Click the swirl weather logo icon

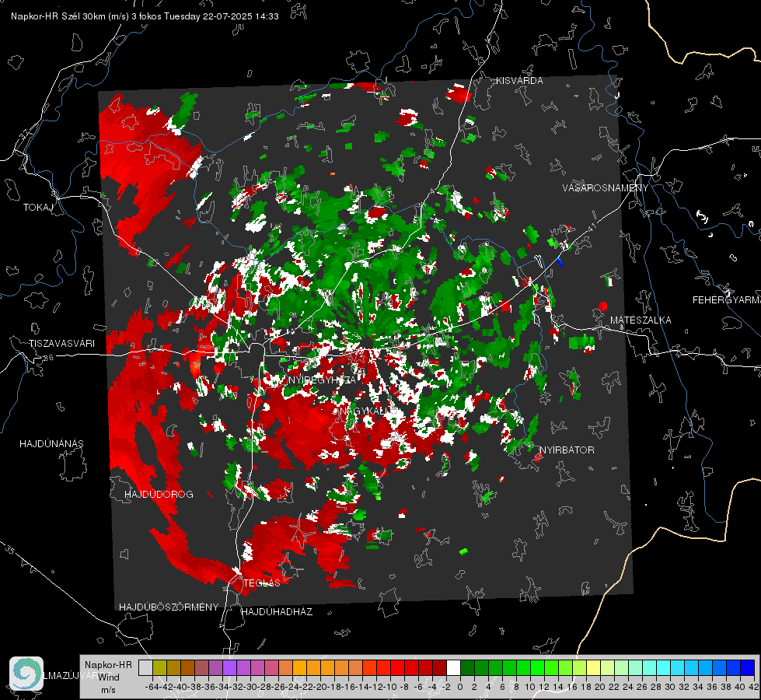26,674
